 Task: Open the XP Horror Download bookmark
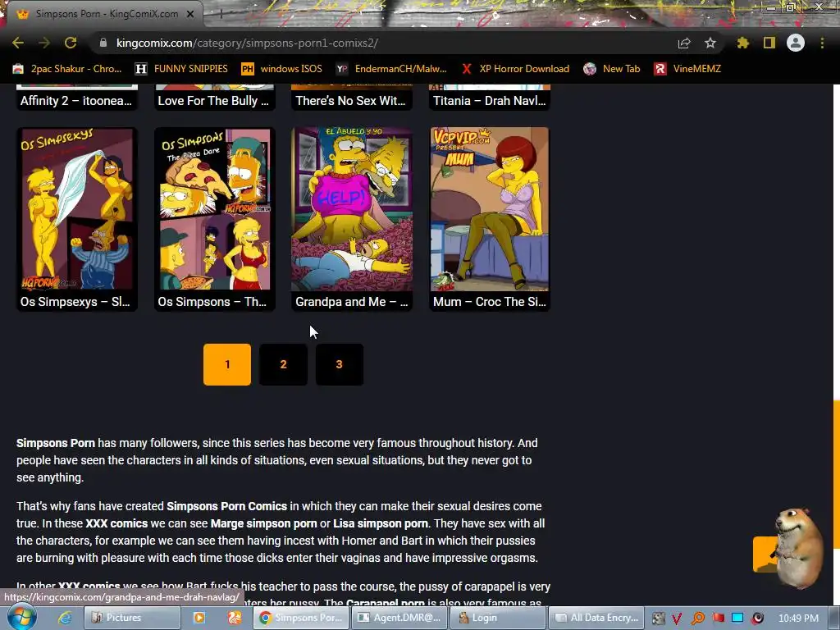515,69
